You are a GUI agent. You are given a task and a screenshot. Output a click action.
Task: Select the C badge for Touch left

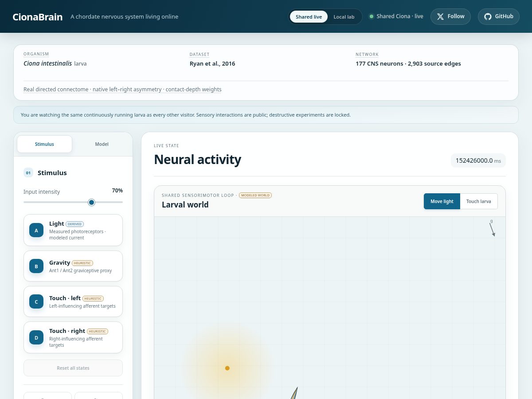click(36, 301)
